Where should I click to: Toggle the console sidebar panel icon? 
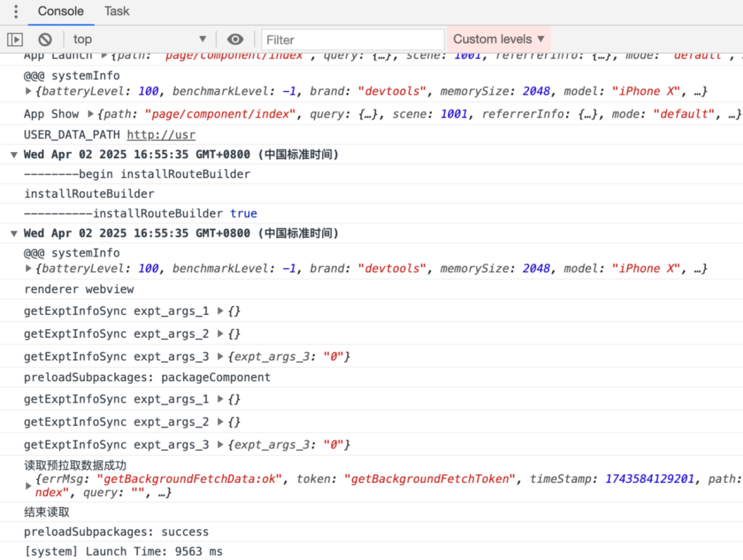(x=15, y=39)
